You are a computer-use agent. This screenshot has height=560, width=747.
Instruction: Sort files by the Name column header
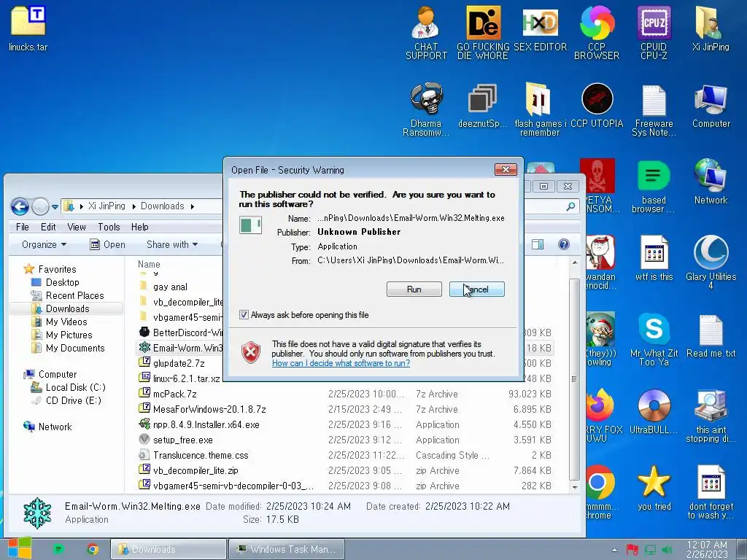pos(149,264)
